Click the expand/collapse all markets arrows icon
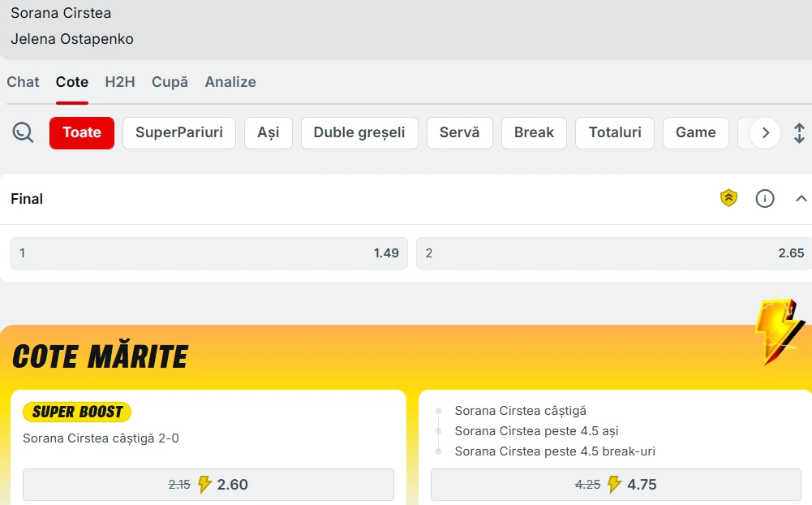The height and width of the screenshot is (505, 812). coord(799,133)
